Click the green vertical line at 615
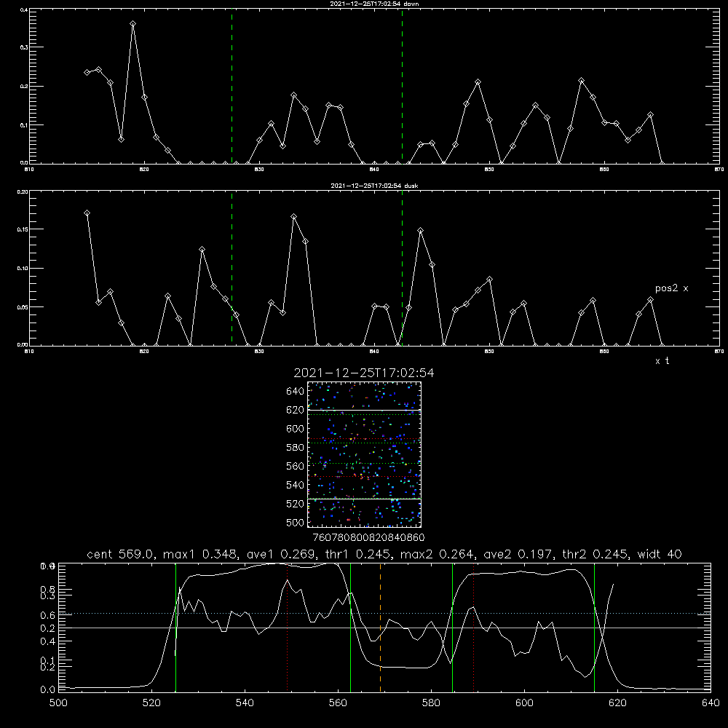Image resolution: width=728 pixels, height=728 pixels. 594,628
